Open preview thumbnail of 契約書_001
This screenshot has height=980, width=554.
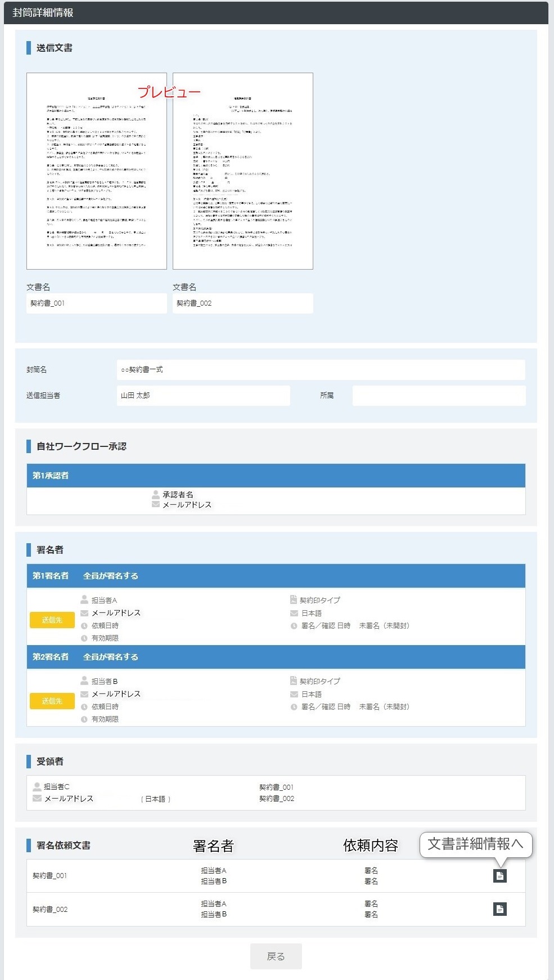(x=97, y=171)
